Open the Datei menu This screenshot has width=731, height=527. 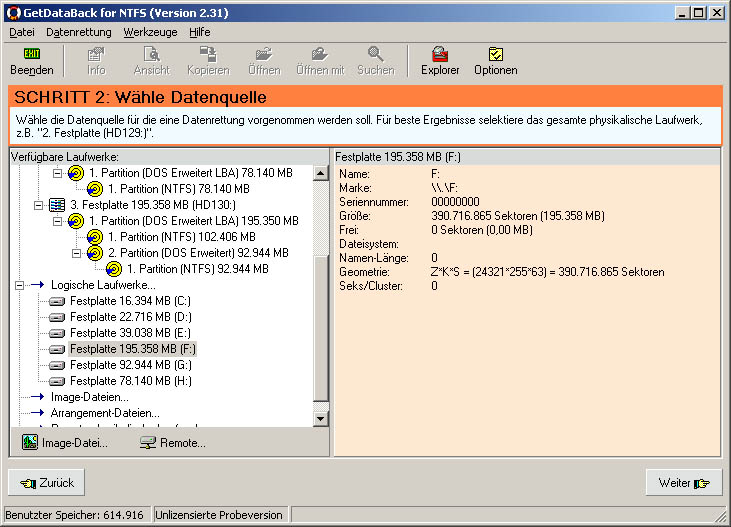tap(22, 32)
